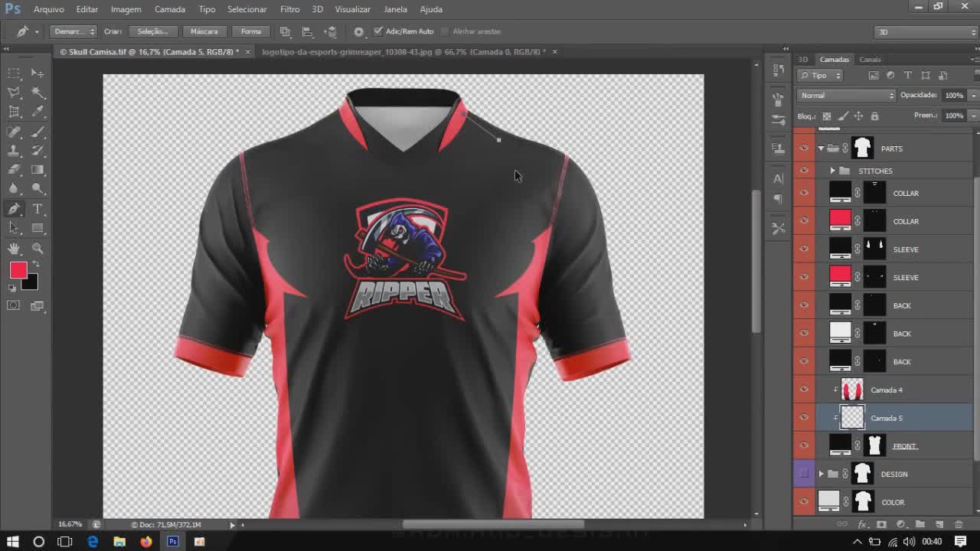The height and width of the screenshot is (551, 980).
Task: Lock all layer attributes
Action: [x=874, y=116]
